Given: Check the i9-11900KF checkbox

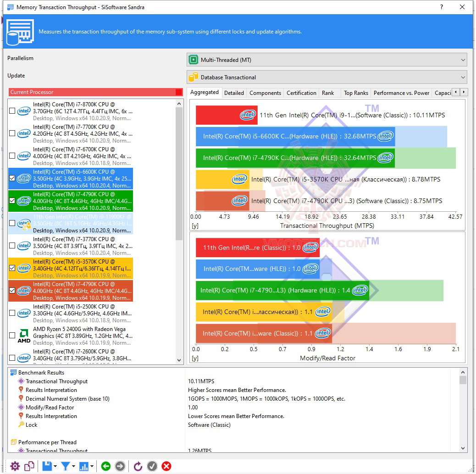Looking at the screenshot, I should tap(12, 223).
